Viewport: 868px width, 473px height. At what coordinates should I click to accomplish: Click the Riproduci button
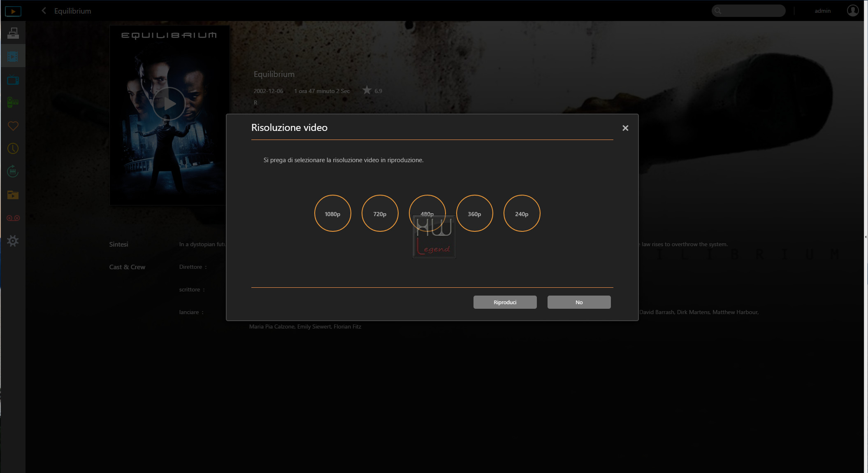click(505, 302)
